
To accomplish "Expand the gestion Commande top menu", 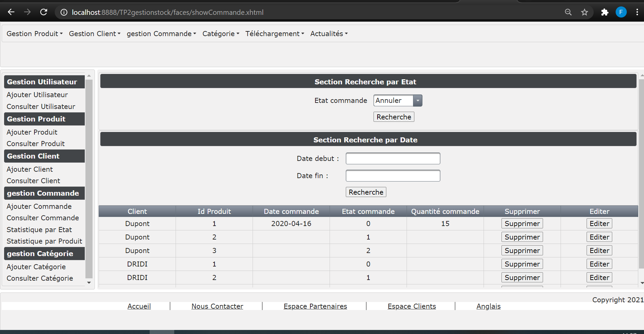I will (x=161, y=34).
